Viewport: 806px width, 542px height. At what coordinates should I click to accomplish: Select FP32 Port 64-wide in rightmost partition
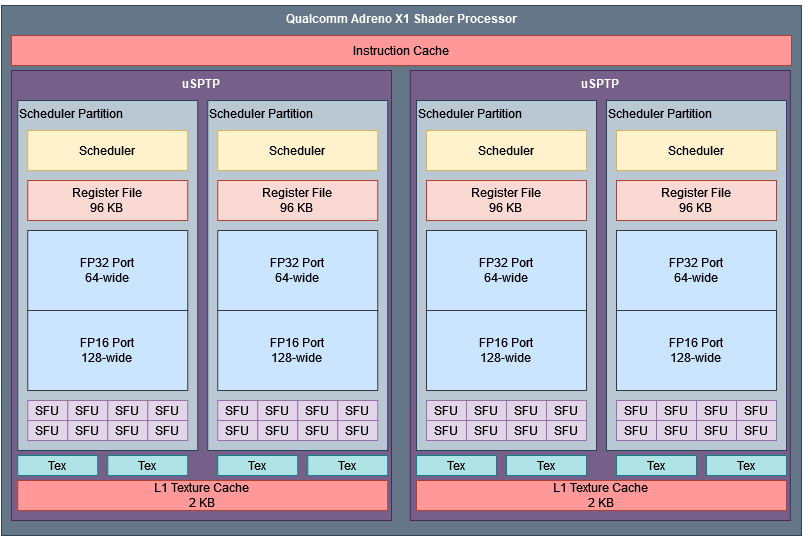tap(696, 270)
